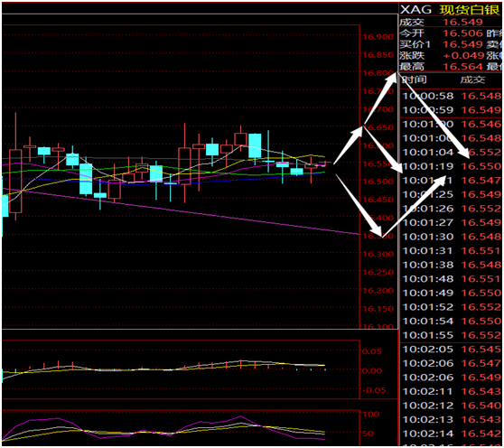
Task: Click the 100 oscillator axis label
Action: [x=370, y=415]
